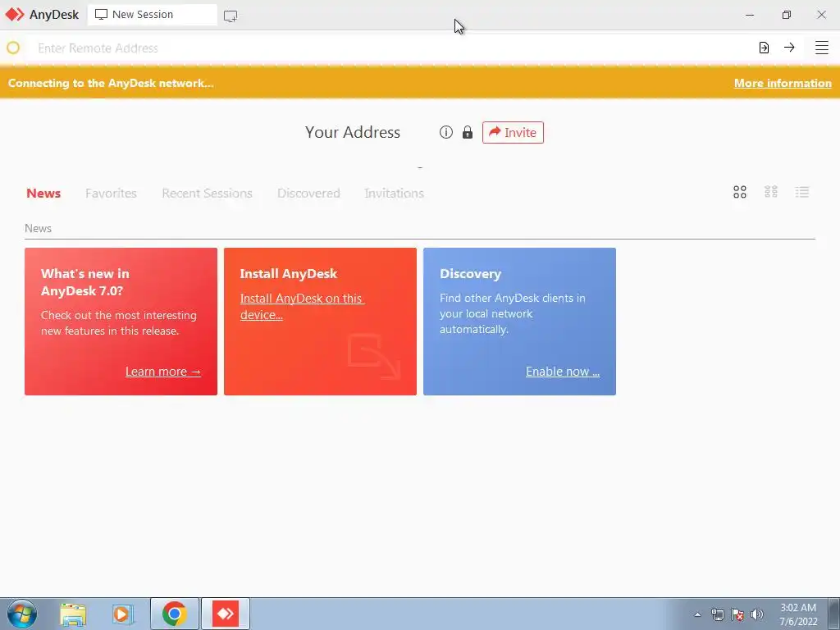
Task: Click the Invite button
Action: point(513,132)
